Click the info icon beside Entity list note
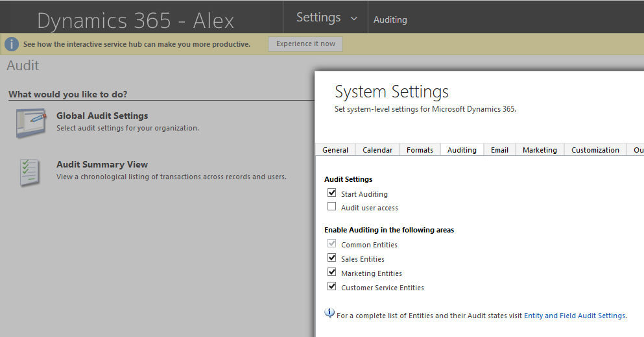Viewport: 644px width, 337px height. 329,314
